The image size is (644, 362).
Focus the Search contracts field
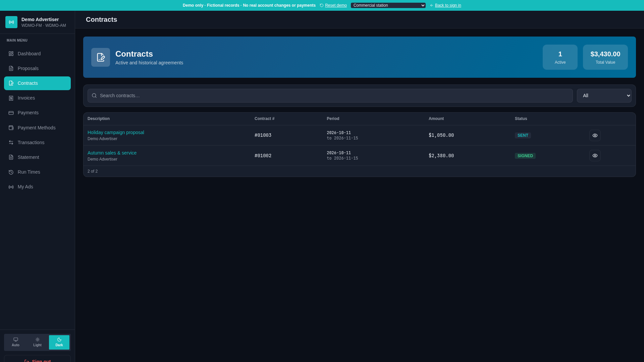pos(330,96)
